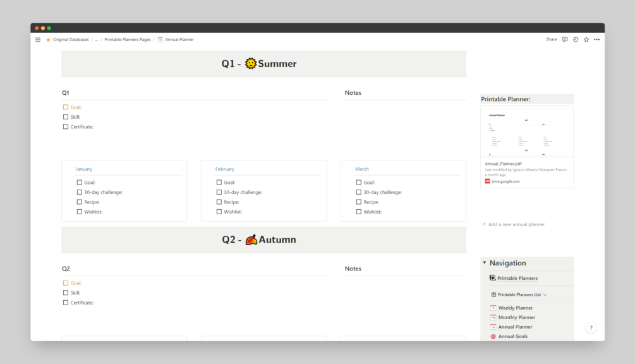635x364 pixels.
Task: Open Annual Planner link in Navigation
Action: coord(515,327)
